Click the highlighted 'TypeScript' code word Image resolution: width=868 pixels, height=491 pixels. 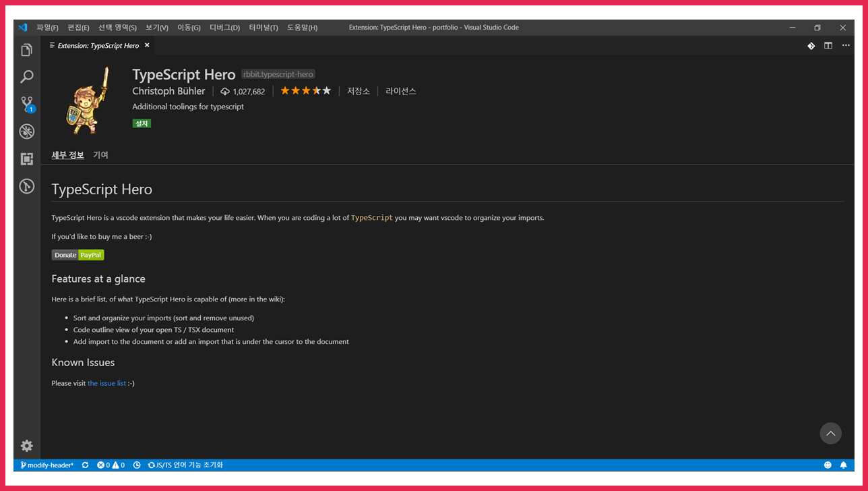pos(372,218)
